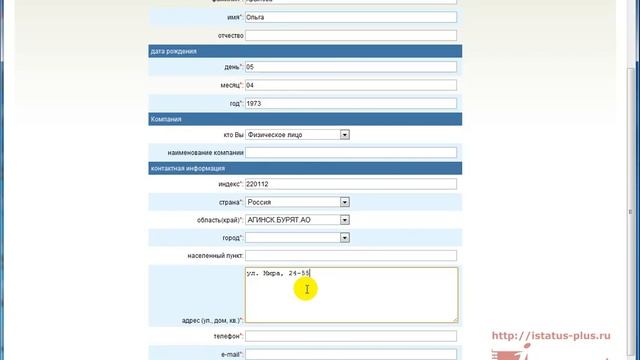Click the месяц field showing 04

click(351, 85)
